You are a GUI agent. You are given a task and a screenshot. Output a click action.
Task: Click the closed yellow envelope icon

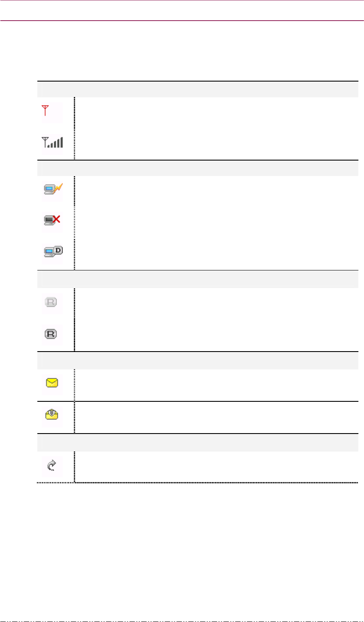52,383
